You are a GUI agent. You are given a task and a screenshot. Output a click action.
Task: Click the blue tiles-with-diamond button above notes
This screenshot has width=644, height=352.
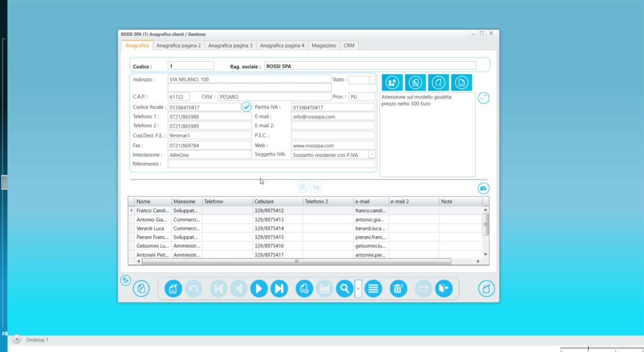(x=392, y=83)
